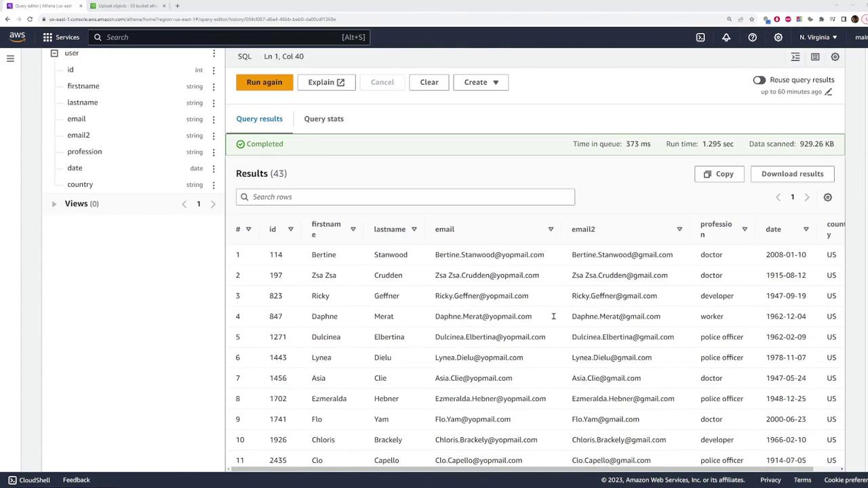Collapse the user table tree
868x488 pixels.
(54, 53)
